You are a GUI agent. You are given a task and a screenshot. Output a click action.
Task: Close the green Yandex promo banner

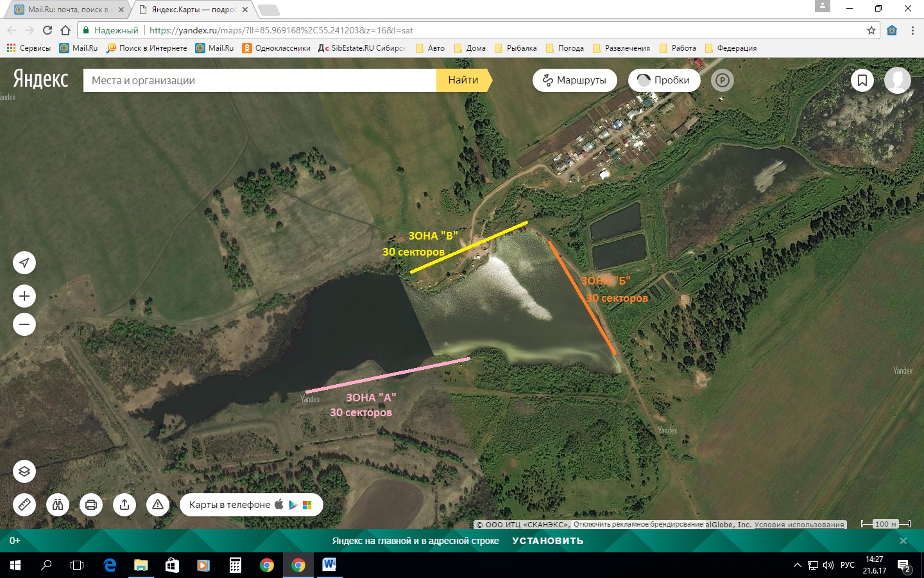tap(903, 541)
